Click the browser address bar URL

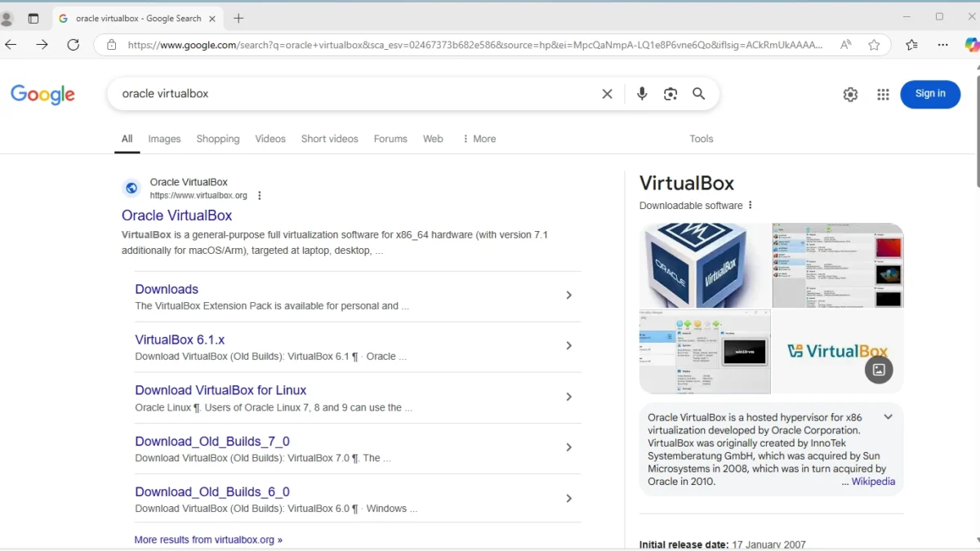(x=475, y=45)
